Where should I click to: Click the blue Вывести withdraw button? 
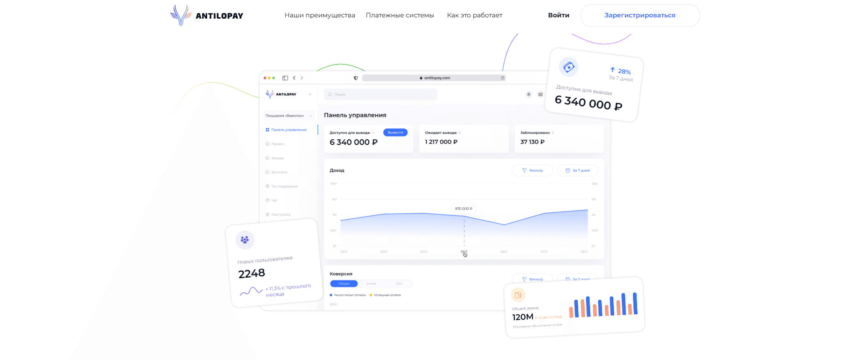point(395,132)
